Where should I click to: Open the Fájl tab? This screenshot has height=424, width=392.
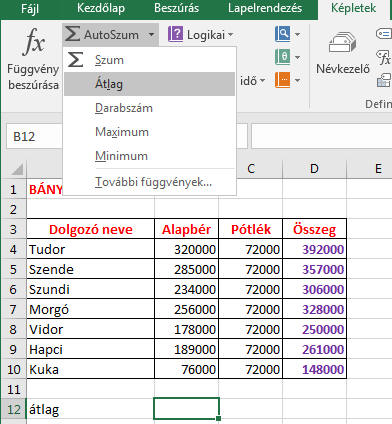30,8
